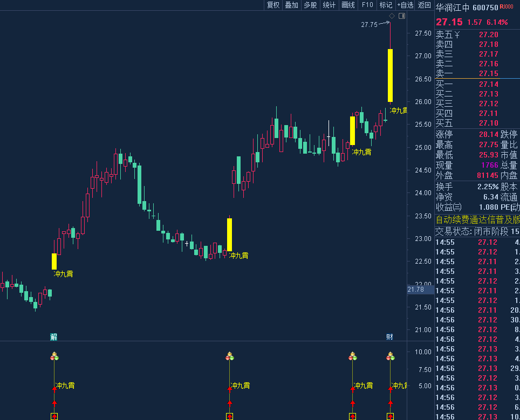Click the red R/000 badge beside the stock code
The image size is (520, 420).
506,7
